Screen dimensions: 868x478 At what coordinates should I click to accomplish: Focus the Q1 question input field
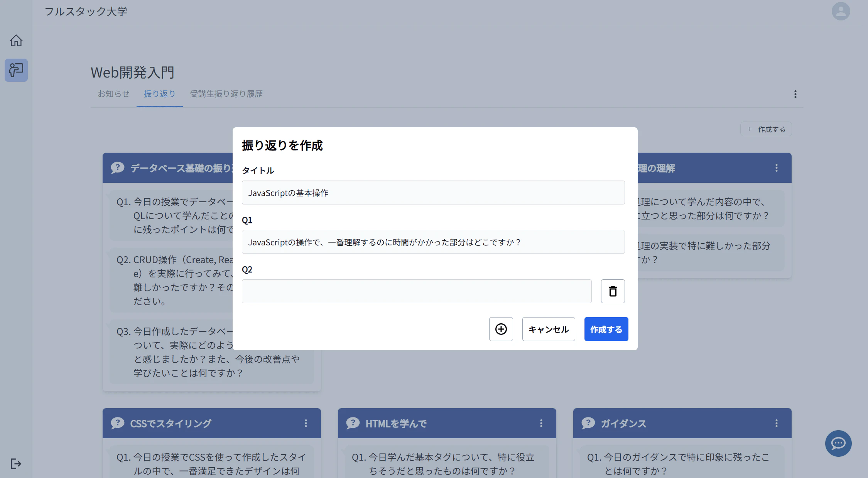pyautogui.click(x=433, y=242)
